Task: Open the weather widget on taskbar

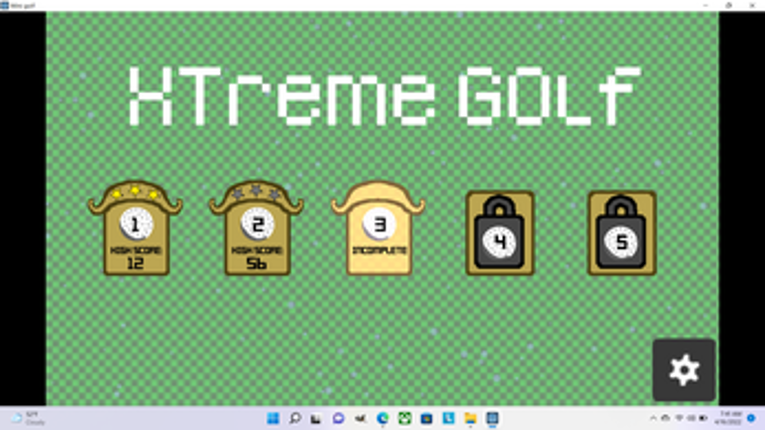Action: pos(28,418)
